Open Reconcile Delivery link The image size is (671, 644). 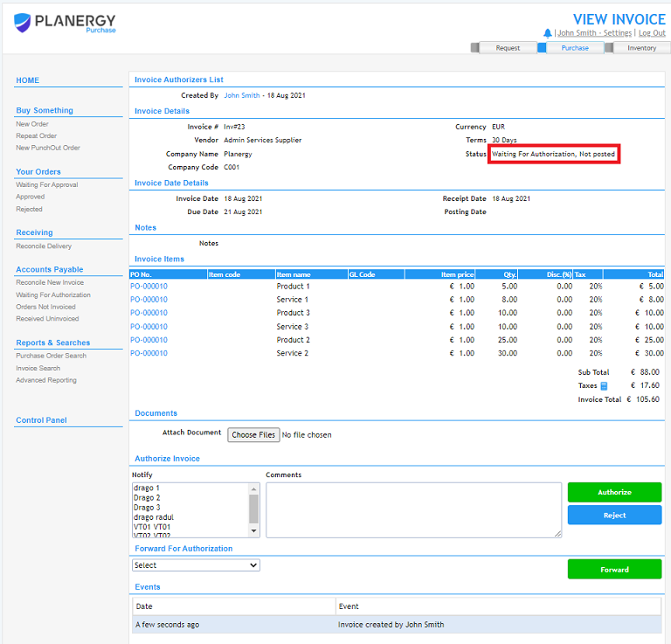44,246
